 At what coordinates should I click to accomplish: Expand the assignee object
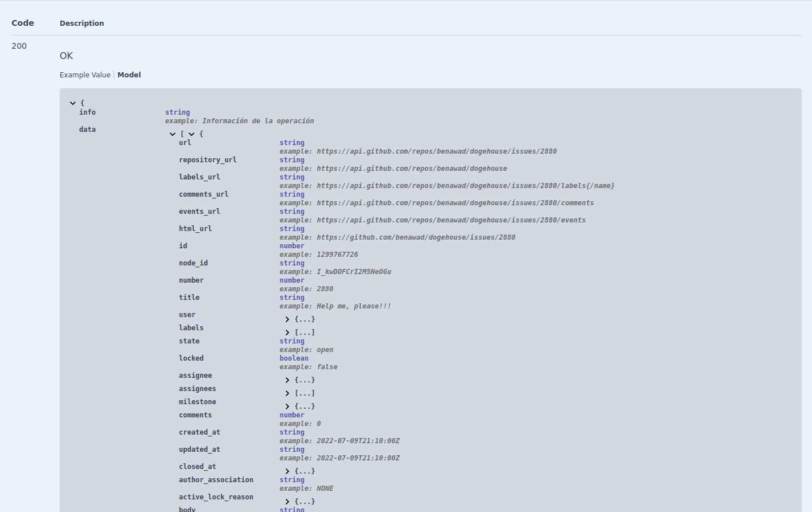[287, 380]
